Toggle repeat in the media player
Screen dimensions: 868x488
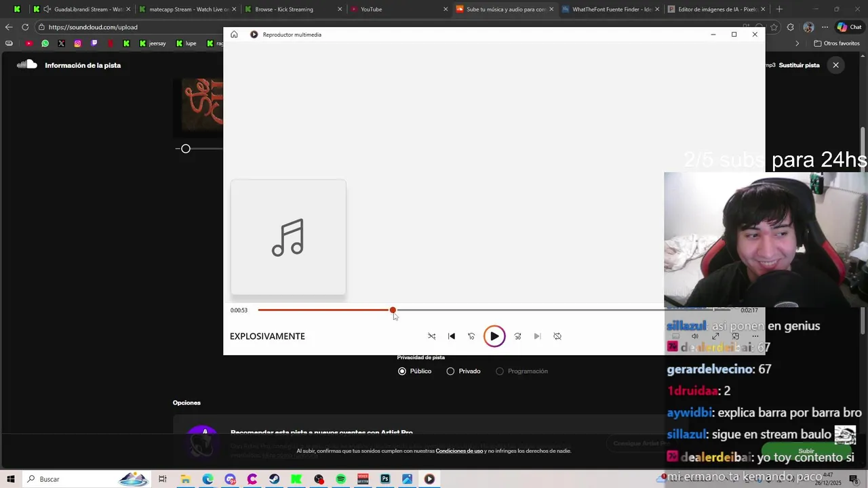point(557,336)
